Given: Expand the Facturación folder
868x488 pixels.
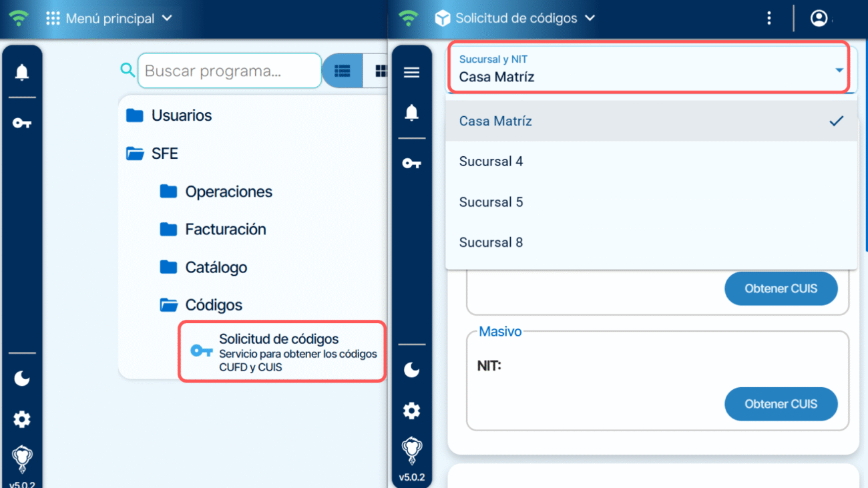Looking at the screenshot, I should [225, 230].
